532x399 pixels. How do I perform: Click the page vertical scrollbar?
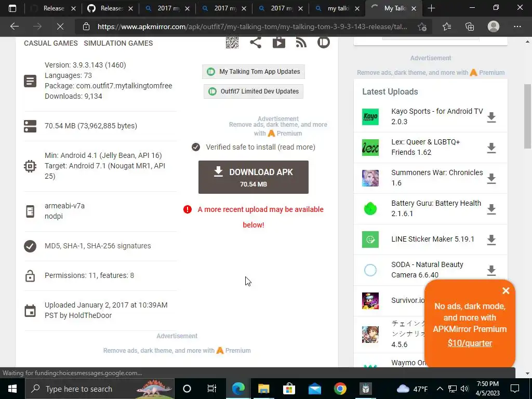[527, 116]
